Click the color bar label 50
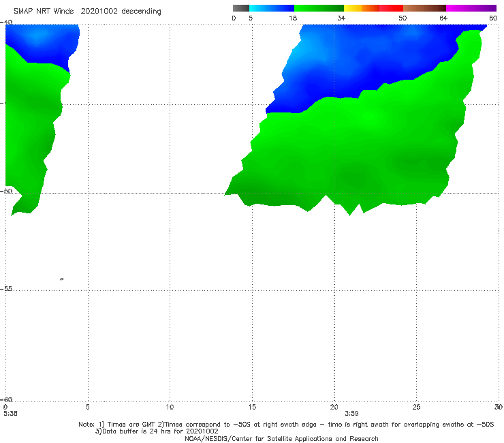Screen dimensions: 504x443 tap(403, 18)
